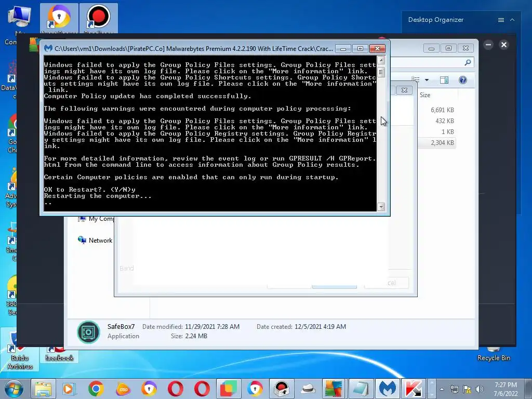This screenshot has width=532, height=399.
Task: Click the SafeBox7 icon in details pane
Action: click(x=88, y=332)
